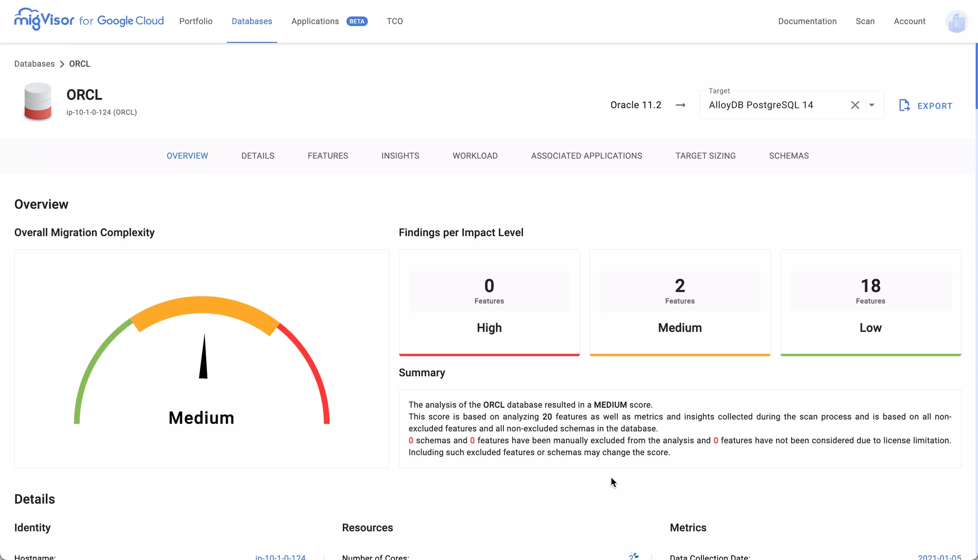This screenshot has height=560, width=978.
Task: Click the EXPORT button
Action: (925, 105)
